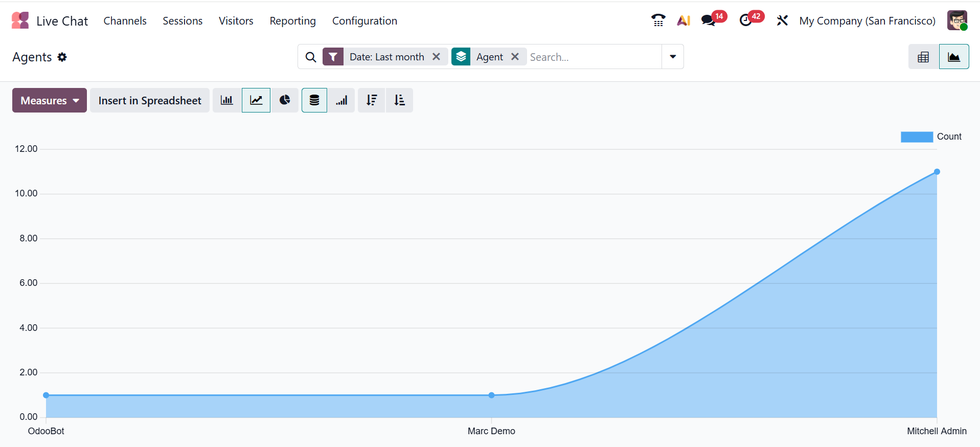Open the VoIP phone icon
The image size is (980, 447).
click(658, 20)
